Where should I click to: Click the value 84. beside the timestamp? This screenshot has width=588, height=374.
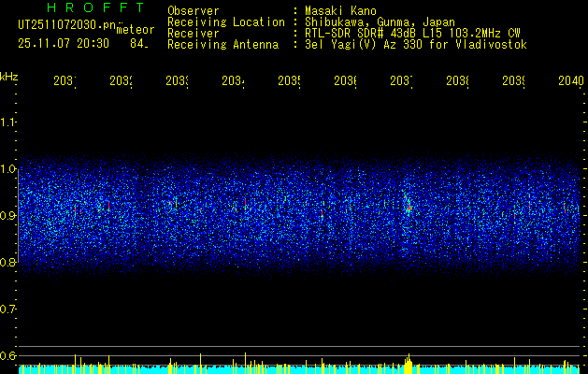pos(139,44)
